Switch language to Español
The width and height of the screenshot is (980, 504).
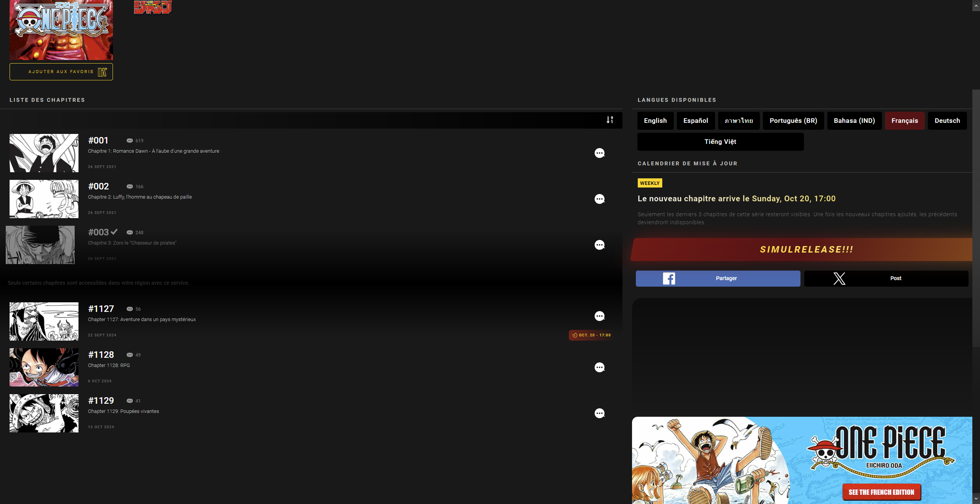(696, 121)
